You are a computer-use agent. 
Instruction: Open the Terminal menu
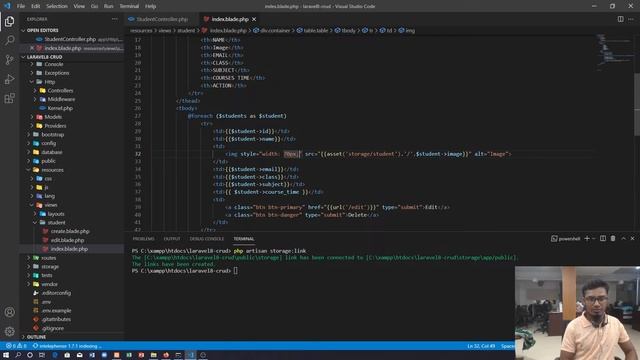coord(129,6)
